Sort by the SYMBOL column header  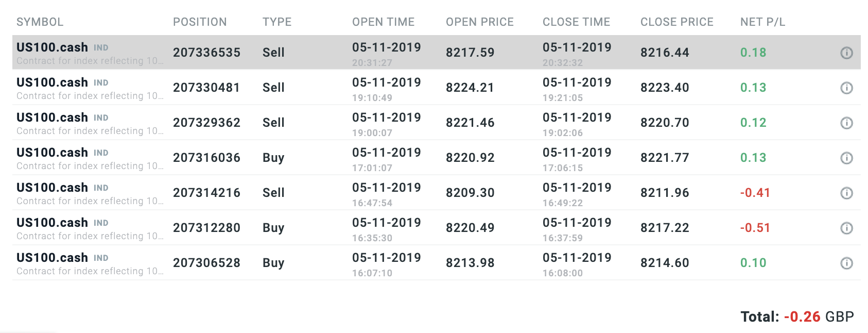pyautogui.click(x=40, y=22)
